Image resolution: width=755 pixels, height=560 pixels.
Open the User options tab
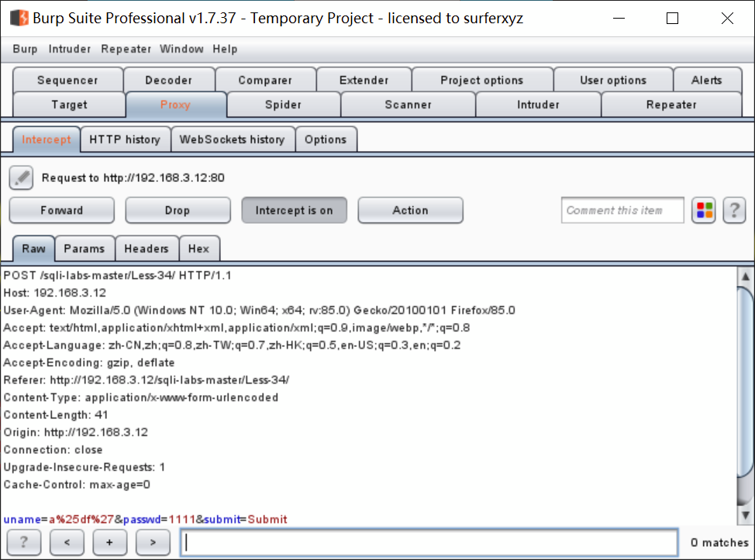613,80
